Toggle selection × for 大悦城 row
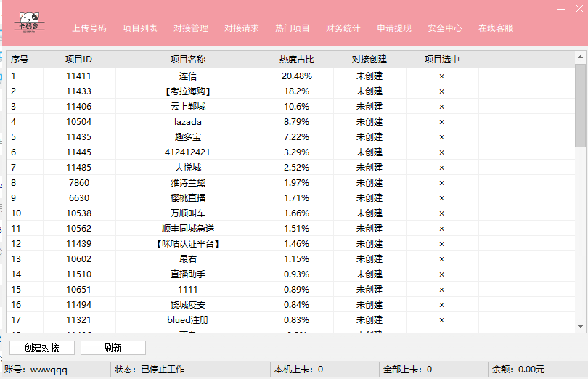 pos(442,168)
